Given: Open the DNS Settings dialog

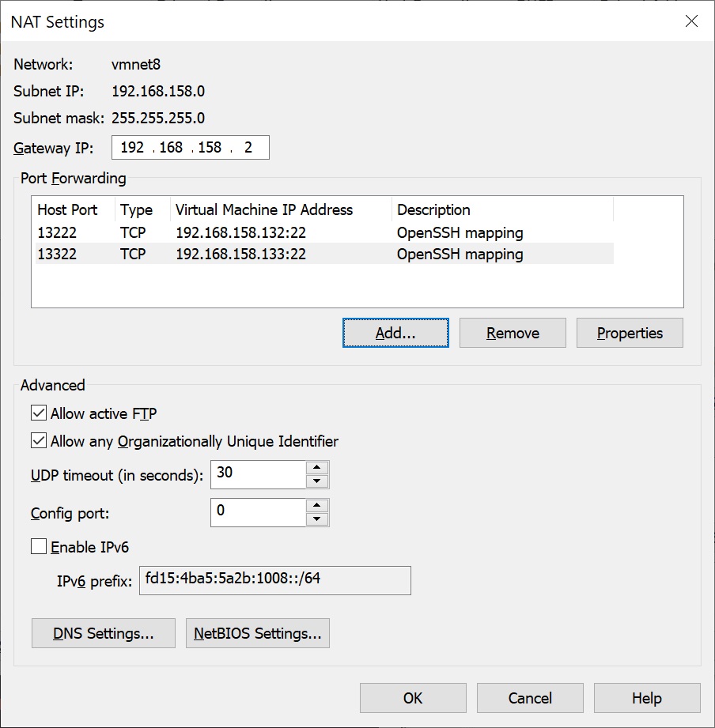Looking at the screenshot, I should click(x=103, y=632).
